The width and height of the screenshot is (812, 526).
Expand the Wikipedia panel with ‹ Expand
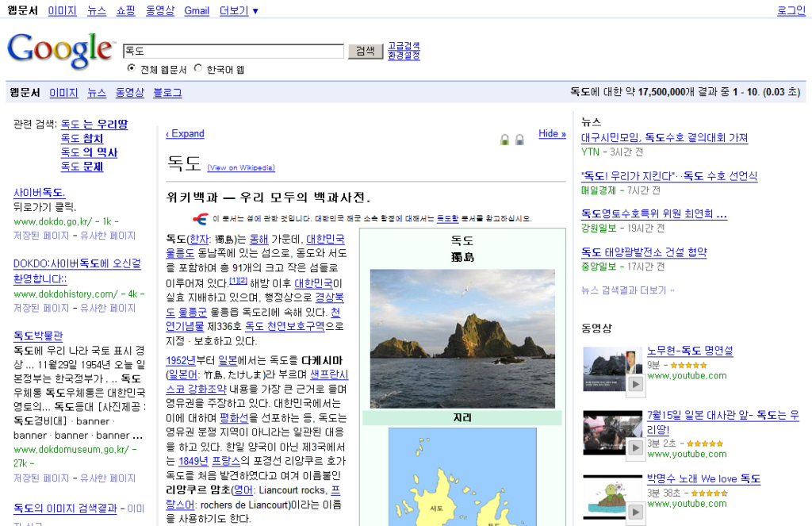coord(185,134)
